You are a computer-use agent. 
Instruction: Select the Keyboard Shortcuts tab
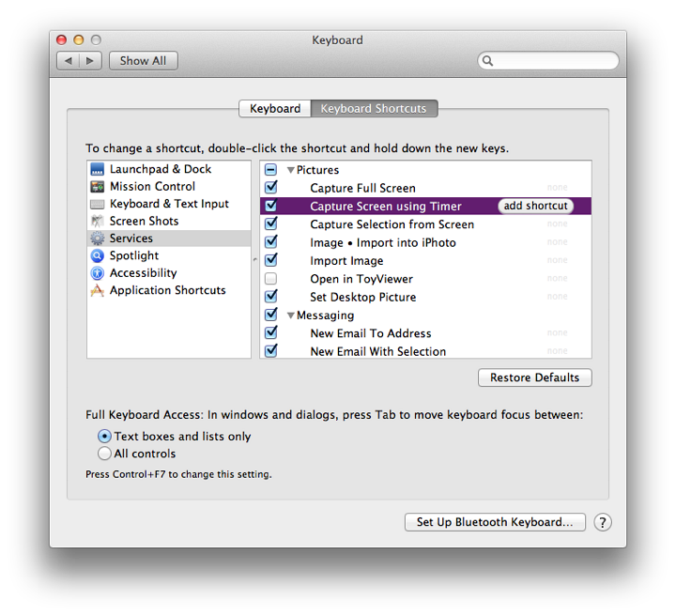pyautogui.click(x=374, y=109)
